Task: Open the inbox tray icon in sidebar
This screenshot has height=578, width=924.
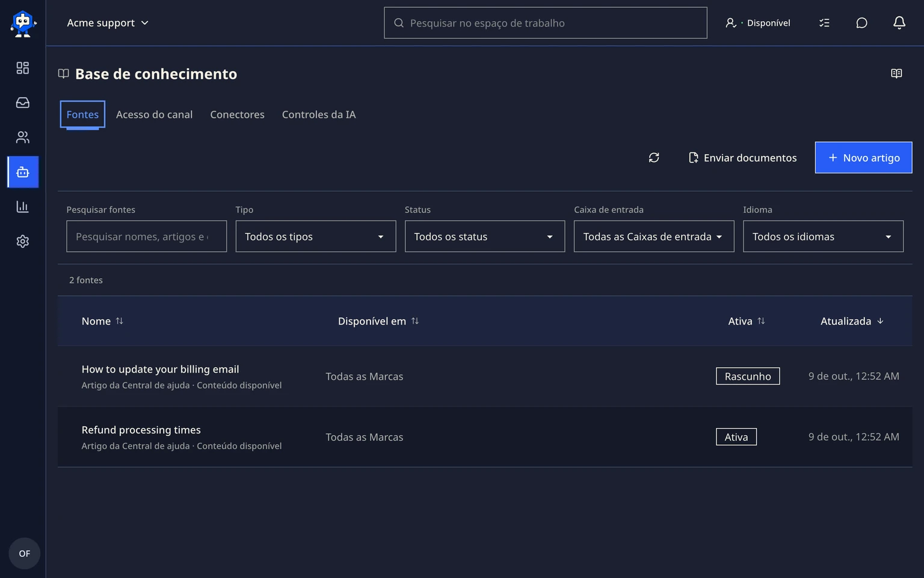Action: 23,103
